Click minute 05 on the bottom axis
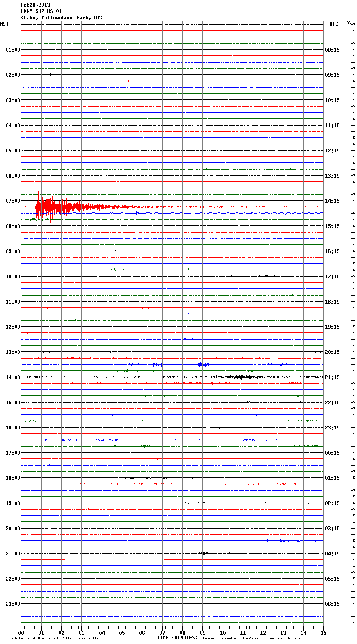This screenshot has height=644, width=357. (x=122, y=633)
